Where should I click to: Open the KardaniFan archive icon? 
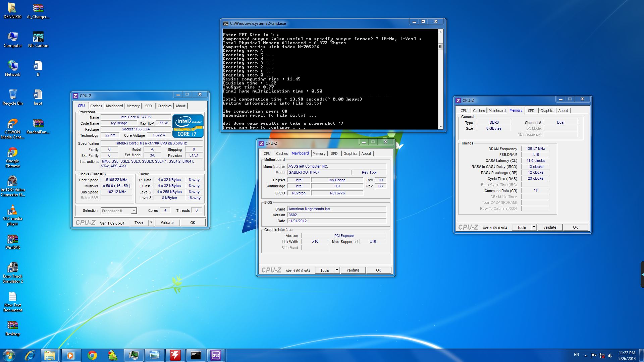coord(38,126)
